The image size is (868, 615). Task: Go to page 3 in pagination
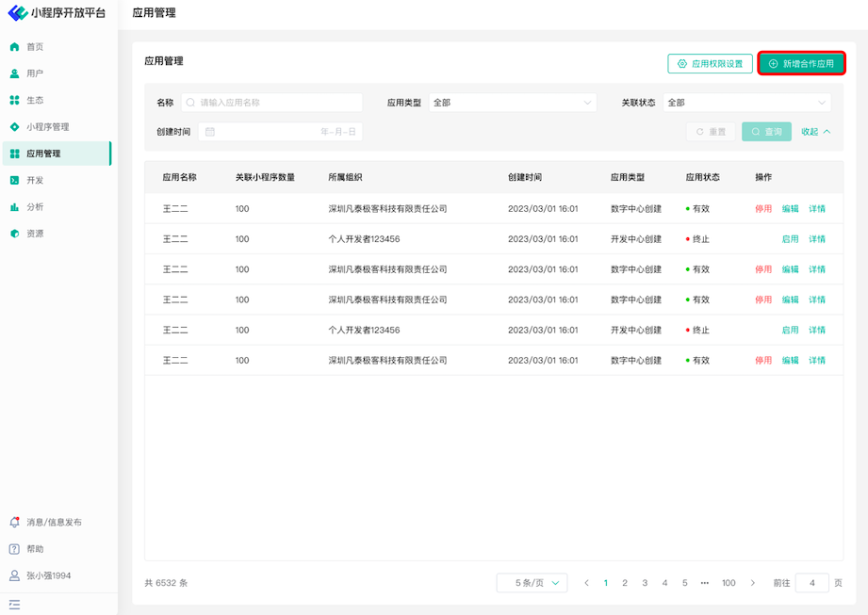[645, 583]
